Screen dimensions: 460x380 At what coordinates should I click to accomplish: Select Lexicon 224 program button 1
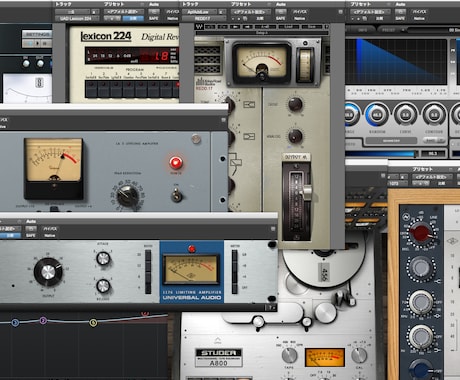click(x=91, y=89)
